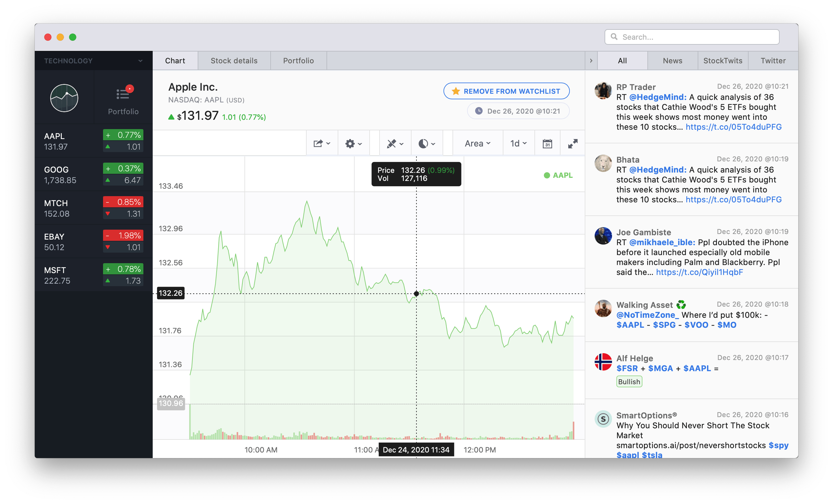Screen dimensions: 833x504
Task: Select the StockTwits feed tab
Action: click(723, 61)
